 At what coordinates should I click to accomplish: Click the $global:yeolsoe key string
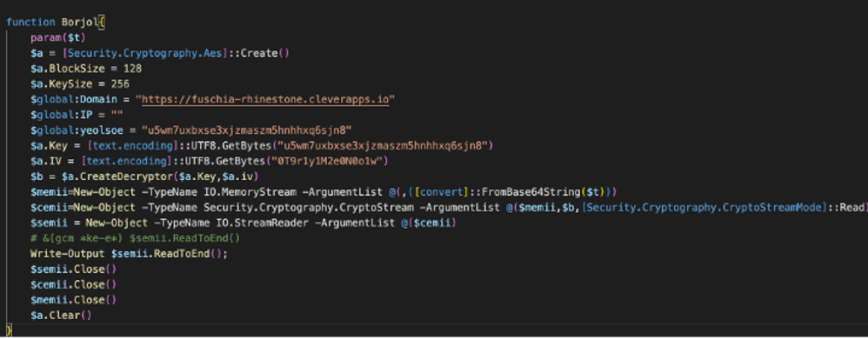[247, 130]
